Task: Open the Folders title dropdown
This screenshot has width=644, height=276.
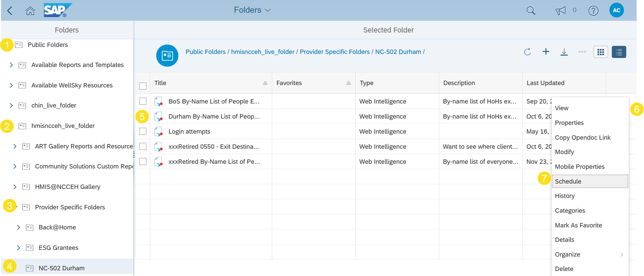Action: pos(252,10)
